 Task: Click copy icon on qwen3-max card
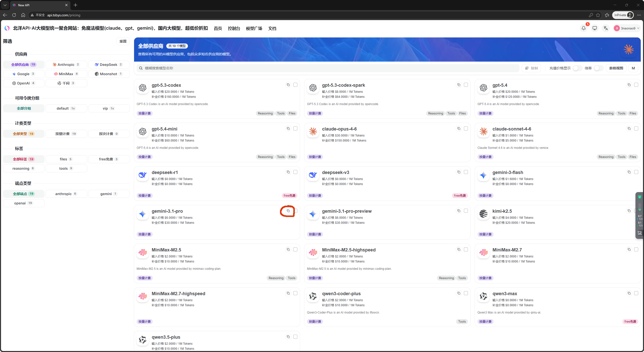point(629,293)
